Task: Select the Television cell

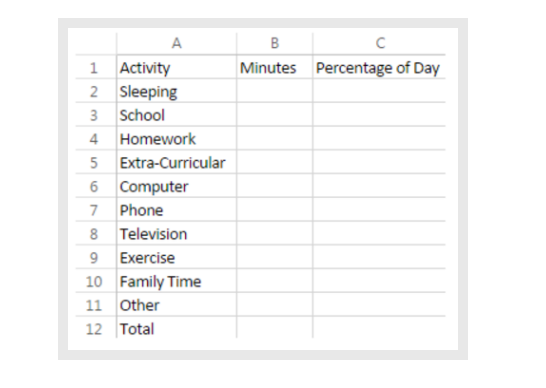Action: pos(177,233)
